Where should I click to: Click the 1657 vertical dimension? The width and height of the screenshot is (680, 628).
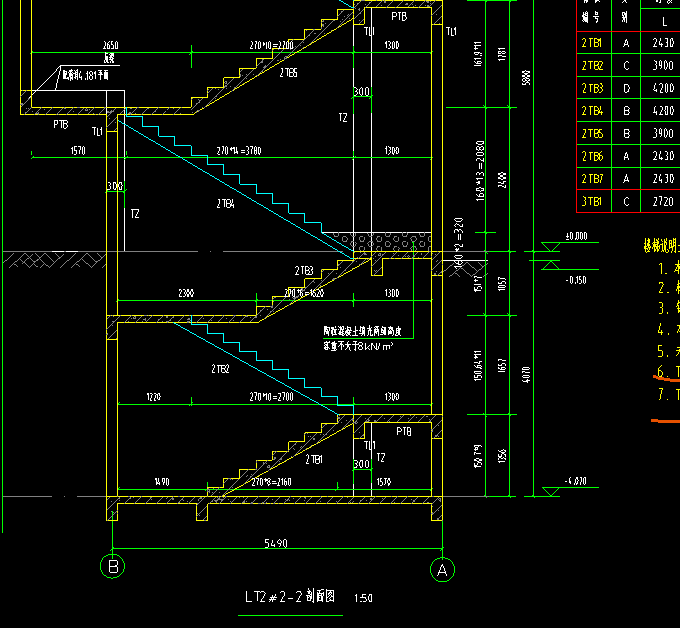point(502,365)
